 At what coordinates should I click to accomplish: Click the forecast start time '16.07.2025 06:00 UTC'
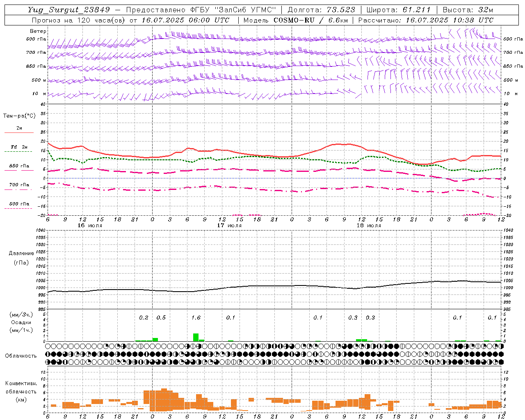tap(185, 20)
